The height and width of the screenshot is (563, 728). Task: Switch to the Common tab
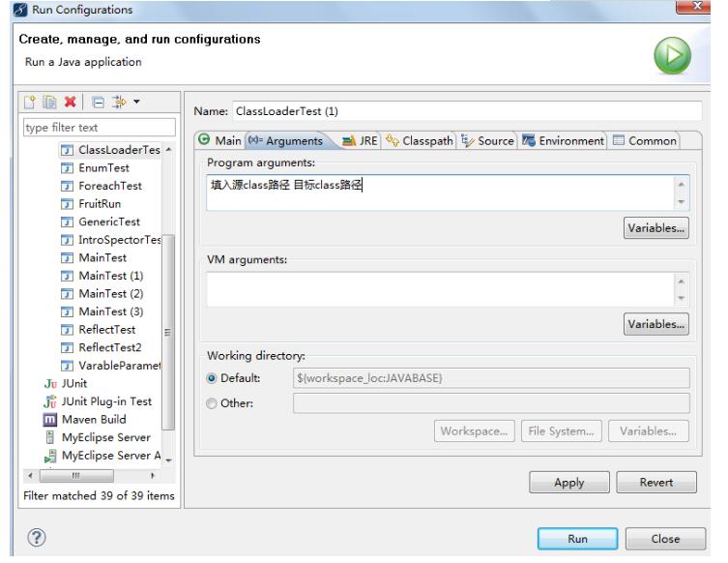[645, 141]
